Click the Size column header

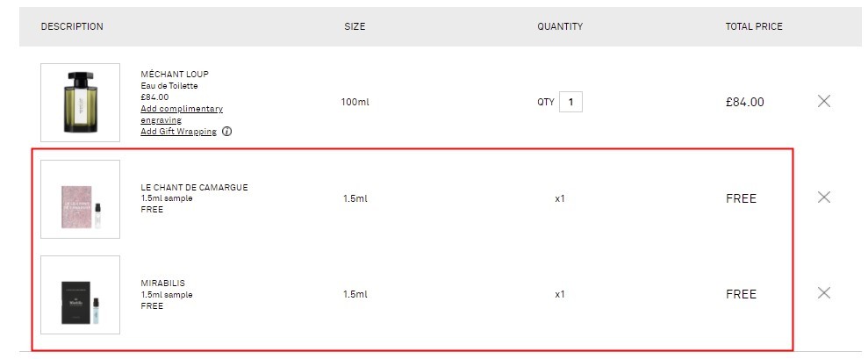pyautogui.click(x=355, y=26)
